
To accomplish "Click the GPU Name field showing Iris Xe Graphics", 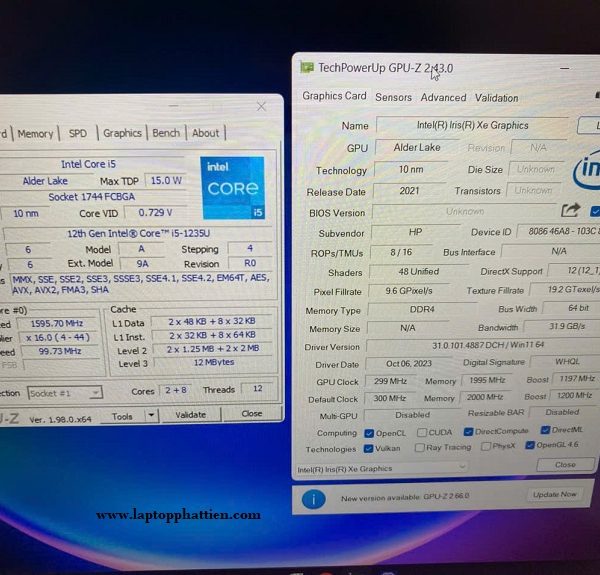I will click(472, 125).
